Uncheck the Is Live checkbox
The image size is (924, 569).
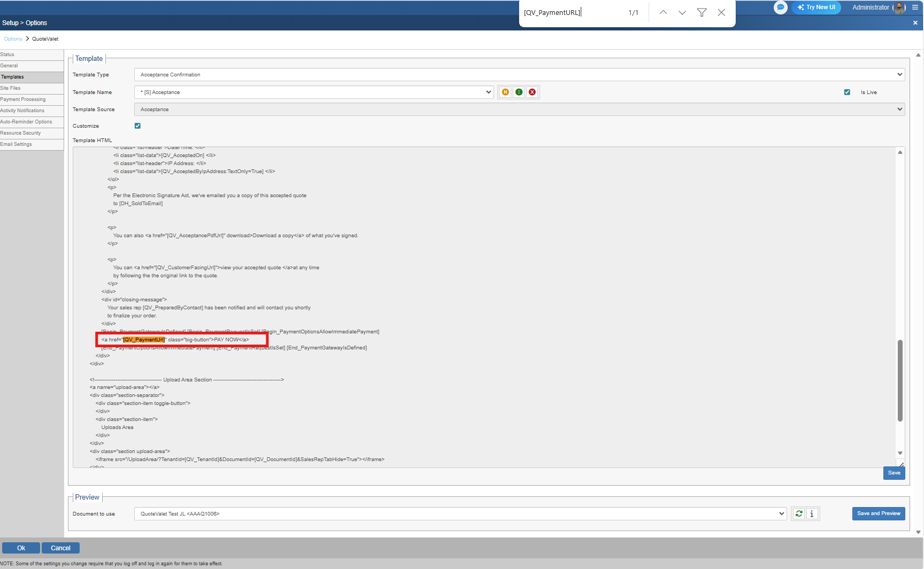(x=847, y=92)
